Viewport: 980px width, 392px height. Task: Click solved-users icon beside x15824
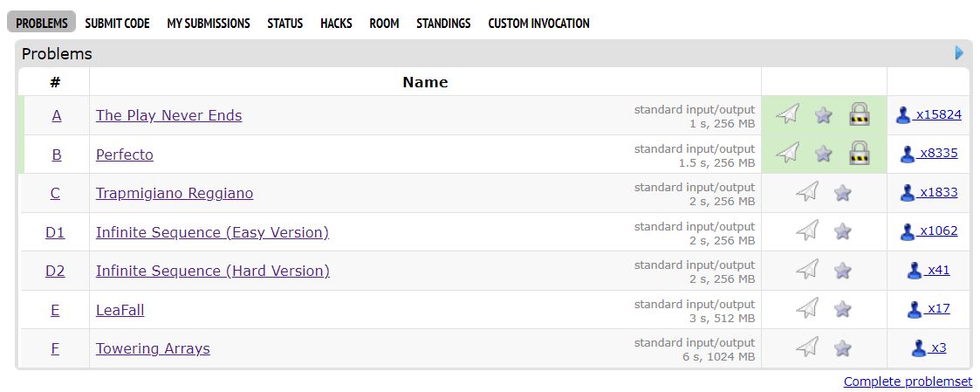point(903,115)
